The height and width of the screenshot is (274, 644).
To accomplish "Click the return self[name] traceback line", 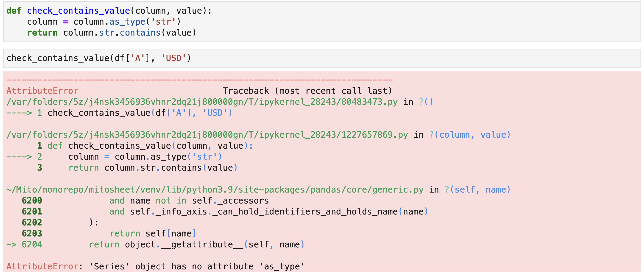I will (x=153, y=234).
